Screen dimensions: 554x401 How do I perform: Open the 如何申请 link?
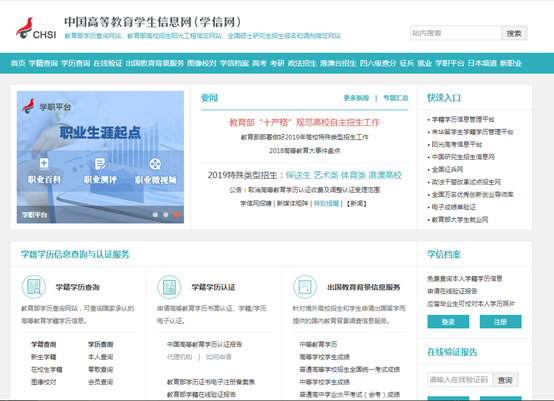pos(219,357)
